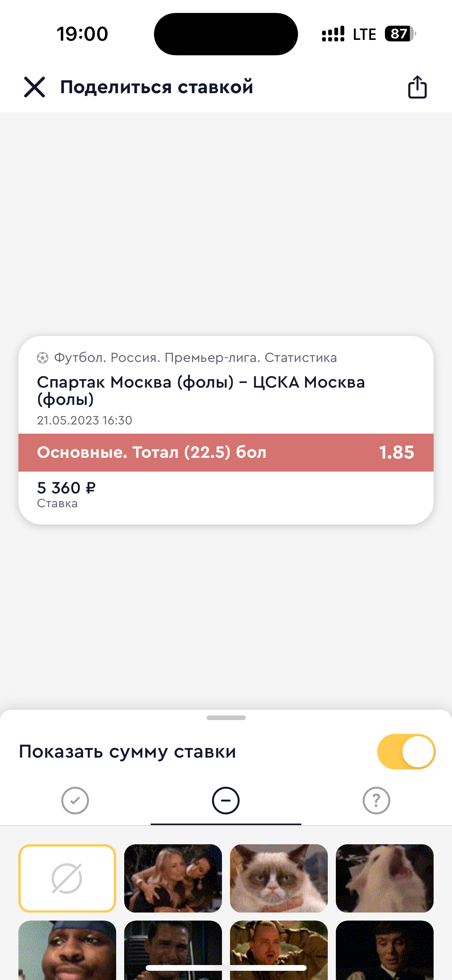Tap the football icon beside league name
The image size is (452, 980).
coord(43,358)
